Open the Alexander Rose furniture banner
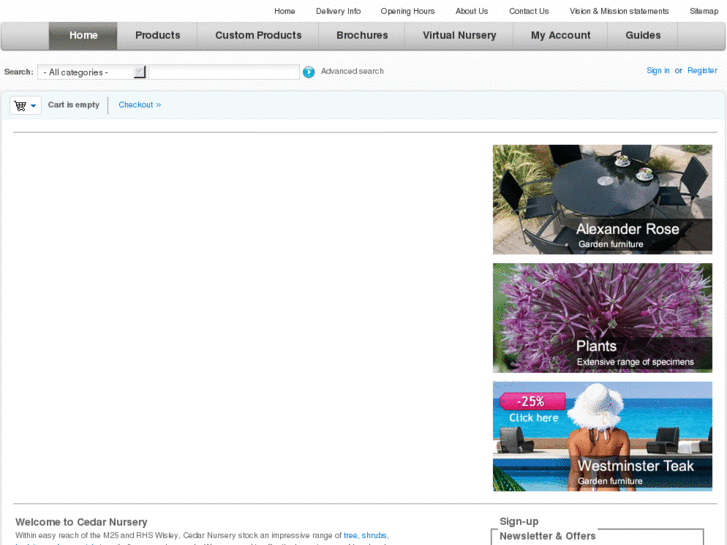 click(x=602, y=199)
